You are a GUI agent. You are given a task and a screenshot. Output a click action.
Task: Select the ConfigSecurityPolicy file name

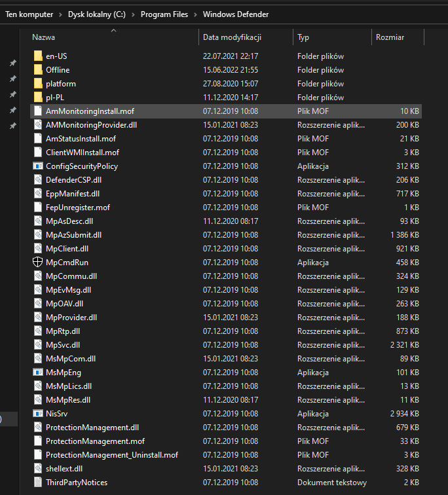tap(82, 166)
